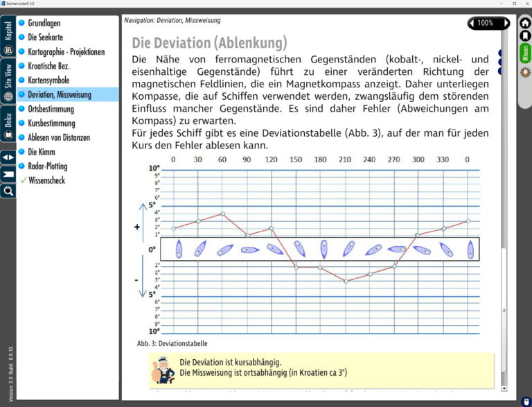The height and width of the screenshot is (407, 532).
Task: Click the plus sign on deviation axis
Action: pyautogui.click(x=136, y=227)
